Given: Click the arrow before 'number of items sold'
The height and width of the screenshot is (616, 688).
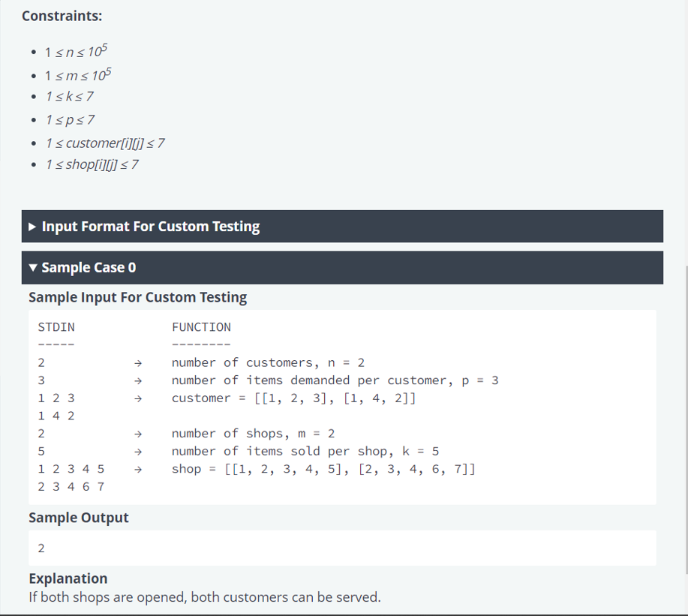Looking at the screenshot, I should (x=137, y=452).
